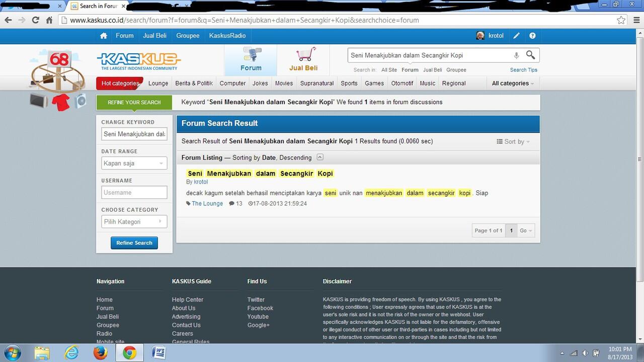Open the 'Seni Menakjubkan dalam Secangkir Kopi' thread

260,173
